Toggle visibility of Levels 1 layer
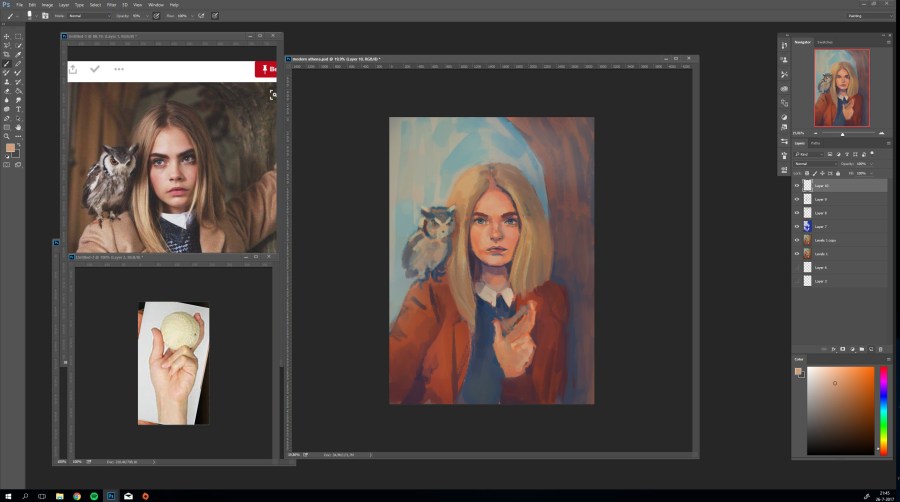900x502 pixels. coord(797,254)
